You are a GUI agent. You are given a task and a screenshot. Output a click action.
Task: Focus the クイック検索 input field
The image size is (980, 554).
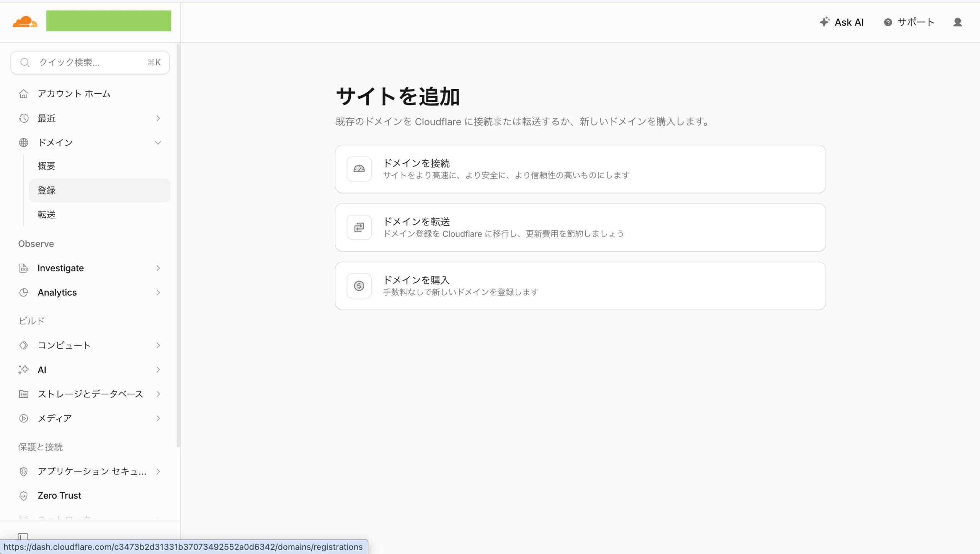coord(90,62)
